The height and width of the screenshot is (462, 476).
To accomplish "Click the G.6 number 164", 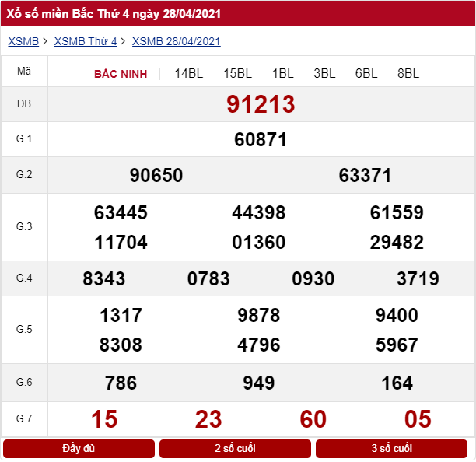I will point(397,383).
